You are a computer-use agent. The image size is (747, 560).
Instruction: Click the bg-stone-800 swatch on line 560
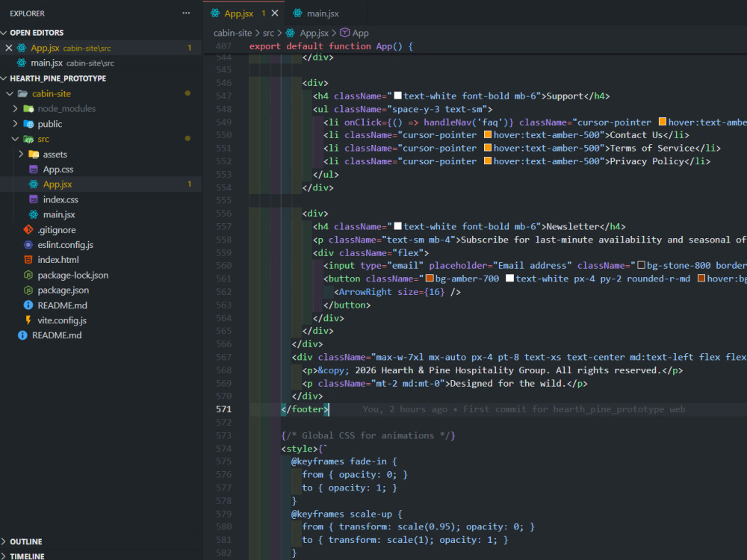coord(641,265)
